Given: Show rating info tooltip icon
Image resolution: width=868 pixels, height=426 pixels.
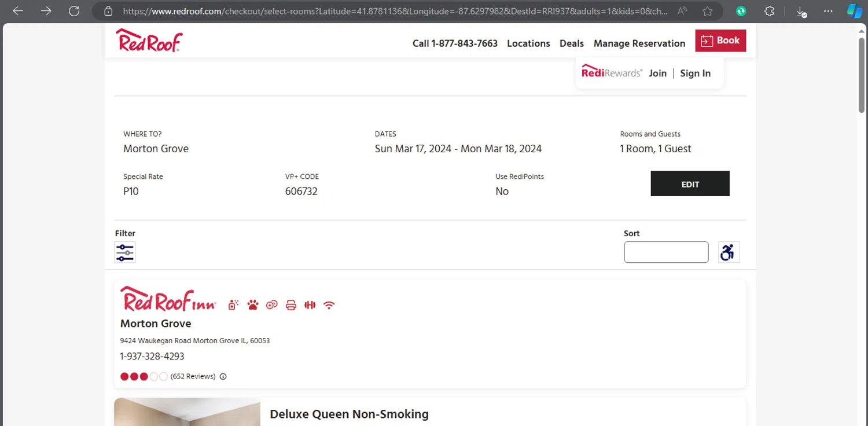Looking at the screenshot, I should tap(223, 377).
